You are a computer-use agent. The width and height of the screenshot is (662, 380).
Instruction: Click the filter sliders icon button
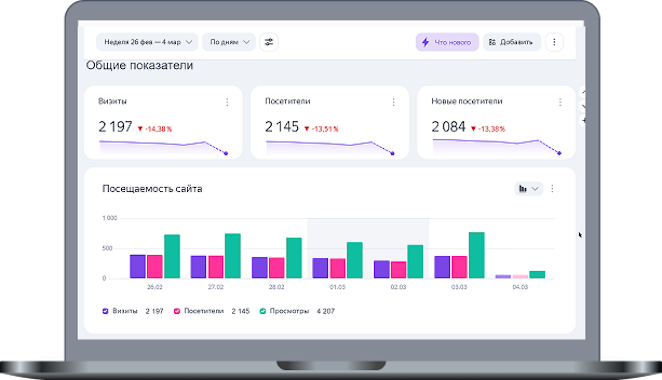(x=269, y=42)
